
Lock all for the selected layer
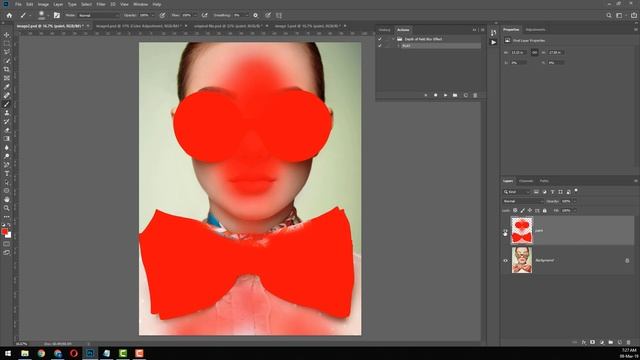point(544,211)
